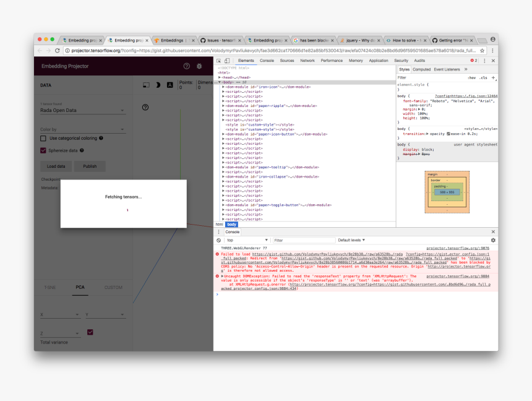Open console settings gear icon
532x401 pixels.
[493, 240]
